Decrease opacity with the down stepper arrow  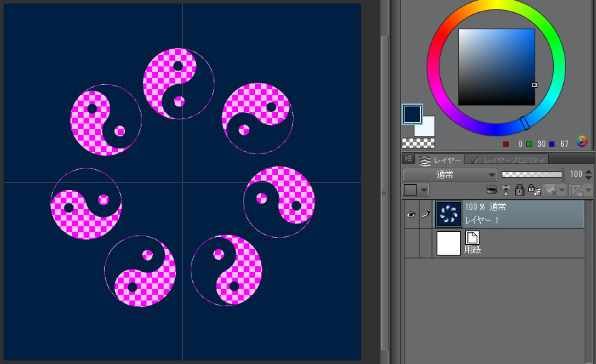588,178
